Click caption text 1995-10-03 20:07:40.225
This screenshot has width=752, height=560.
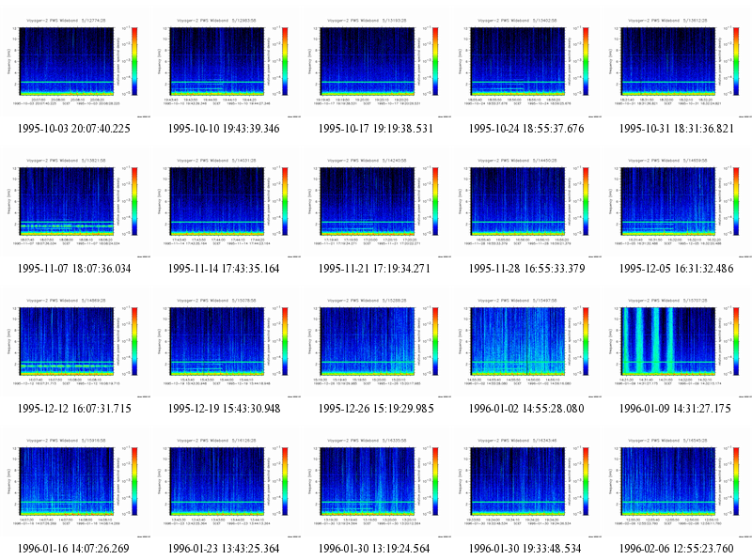pyautogui.click(x=74, y=129)
